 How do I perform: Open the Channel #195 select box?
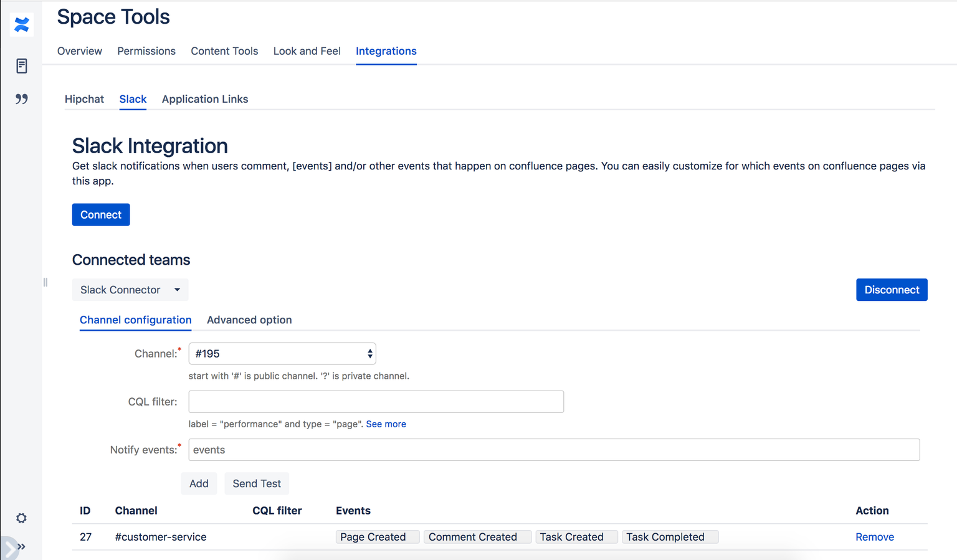282,354
